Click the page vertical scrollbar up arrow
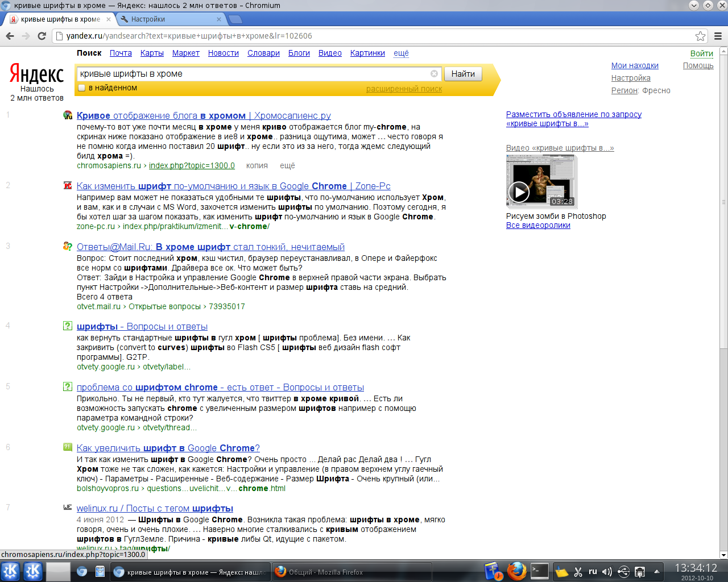Screen dimensions: 728x582 pyautogui.click(x=723, y=51)
